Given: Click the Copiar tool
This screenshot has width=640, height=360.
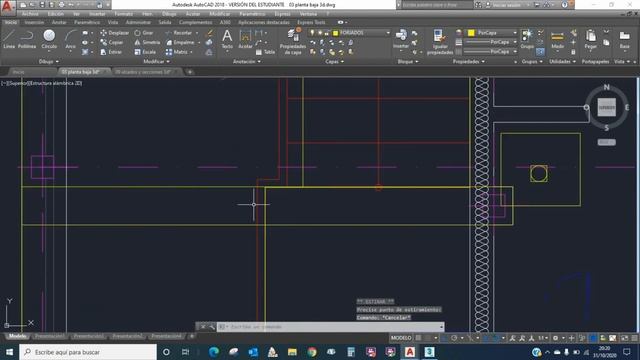Looking at the screenshot, I should pos(112,42).
